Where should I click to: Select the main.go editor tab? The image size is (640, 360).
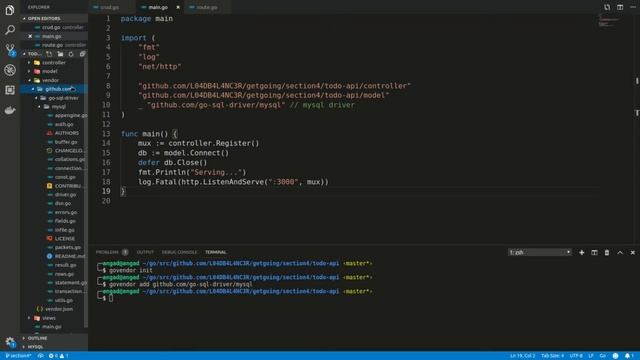(158, 7)
